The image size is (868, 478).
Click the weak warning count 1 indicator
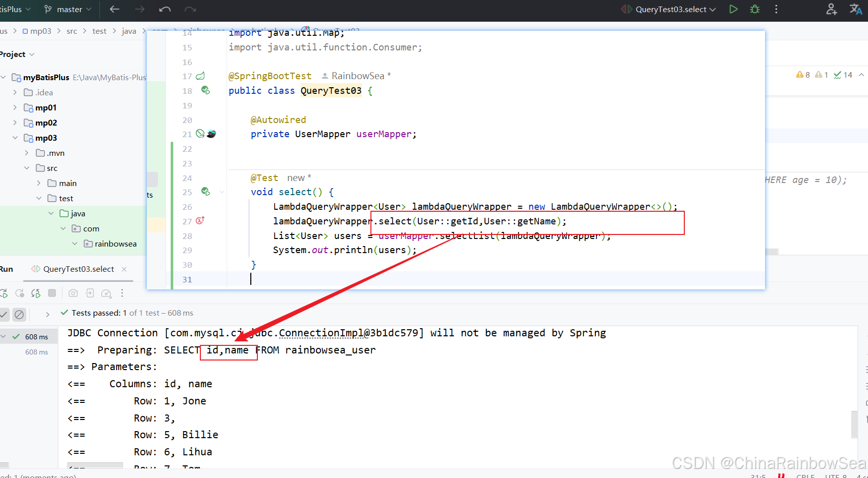[822, 75]
